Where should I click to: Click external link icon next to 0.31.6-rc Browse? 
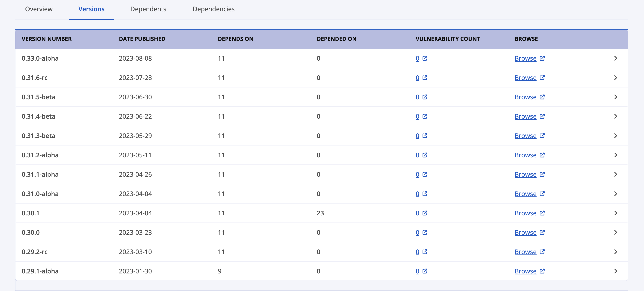pos(542,78)
